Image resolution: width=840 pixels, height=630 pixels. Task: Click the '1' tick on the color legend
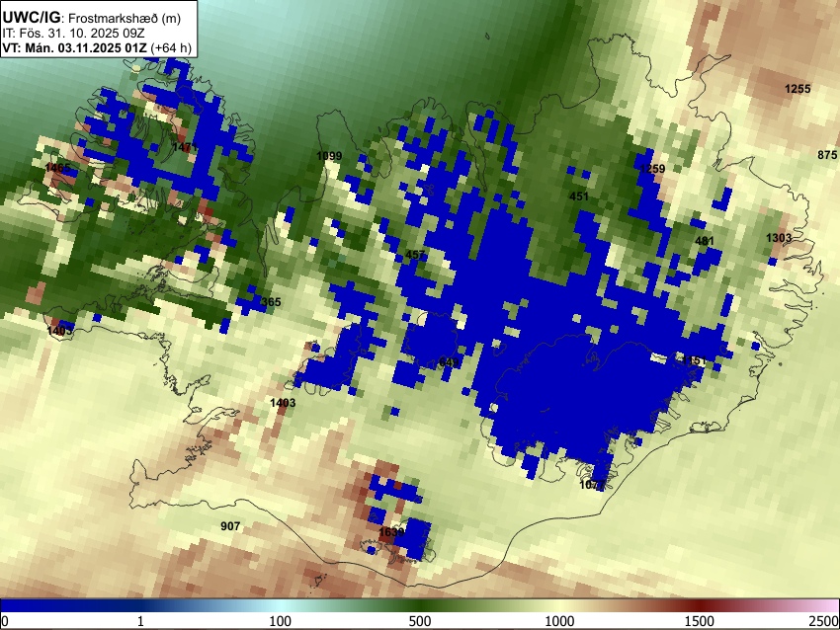(140, 621)
